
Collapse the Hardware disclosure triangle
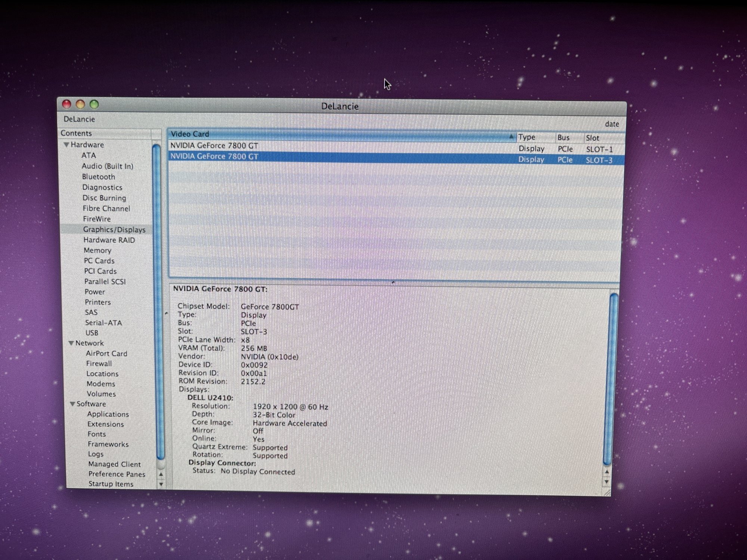66,145
